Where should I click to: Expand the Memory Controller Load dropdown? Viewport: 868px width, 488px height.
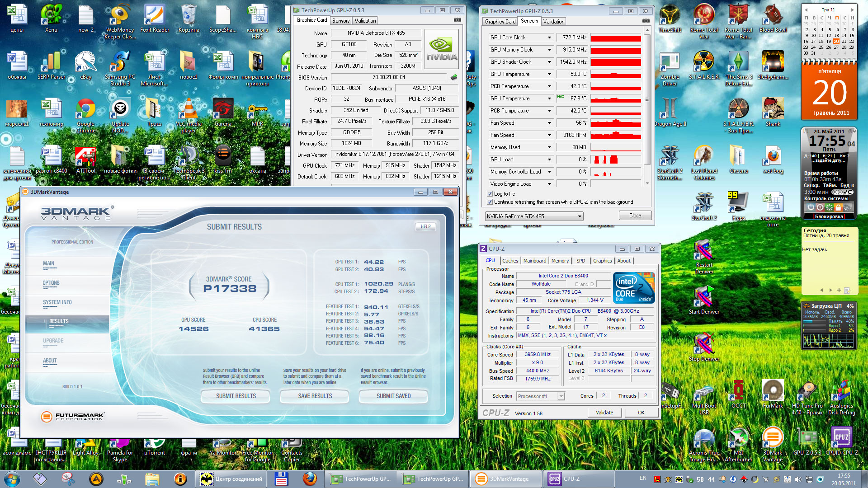(549, 172)
